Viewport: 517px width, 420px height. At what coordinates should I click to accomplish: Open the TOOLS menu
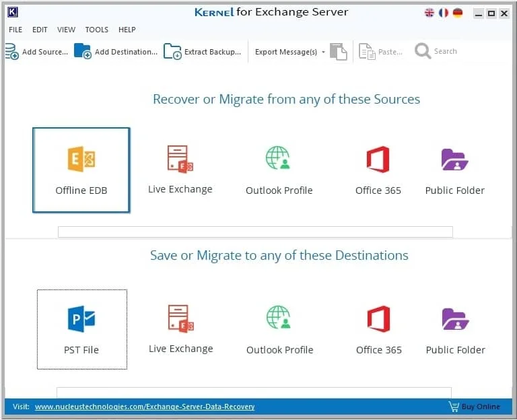point(97,30)
